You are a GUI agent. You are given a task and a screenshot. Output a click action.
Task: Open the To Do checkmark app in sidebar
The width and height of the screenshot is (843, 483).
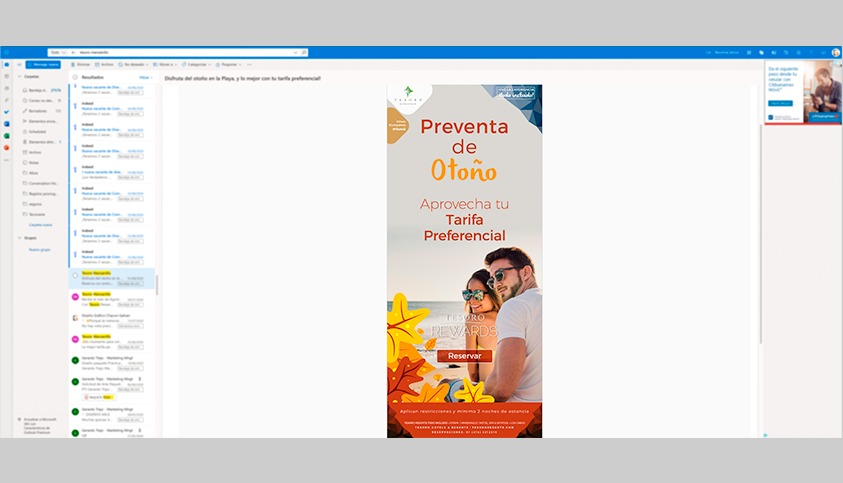[6, 112]
